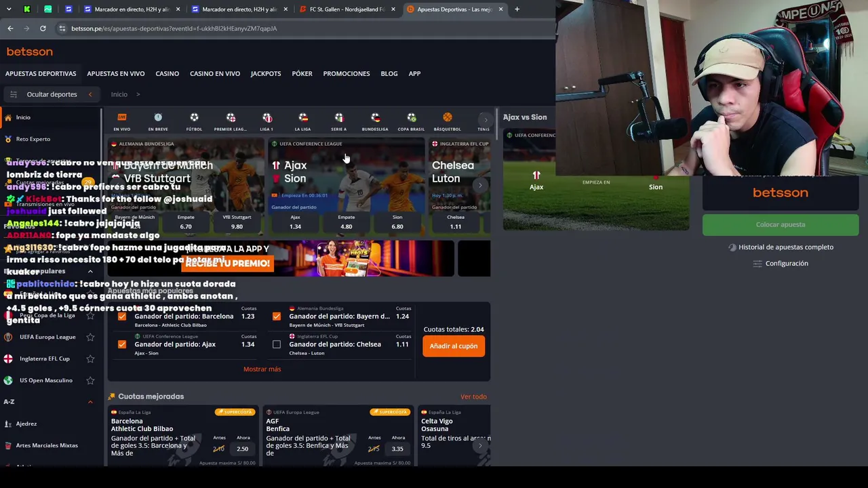Open Ver todo for Cuotas mejoradas
The width and height of the screenshot is (868, 488).
[x=473, y=396]
